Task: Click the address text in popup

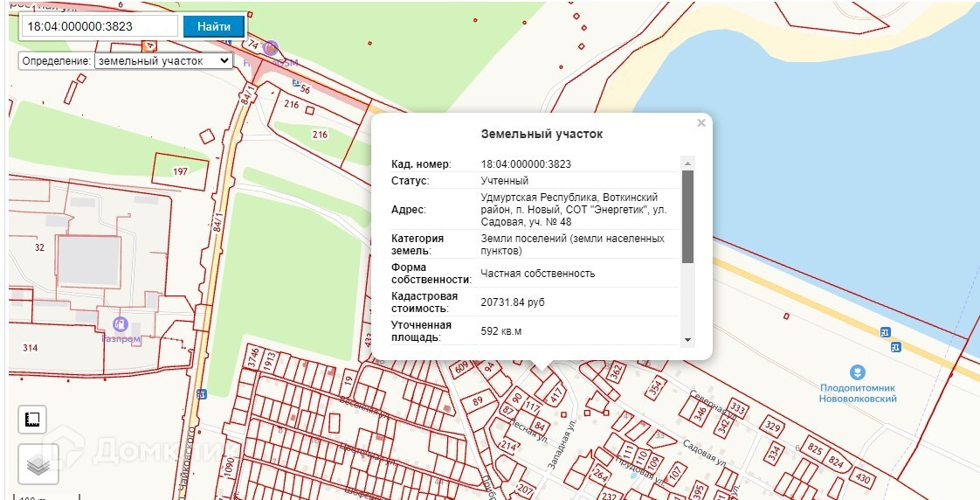Action: point(573,210)
